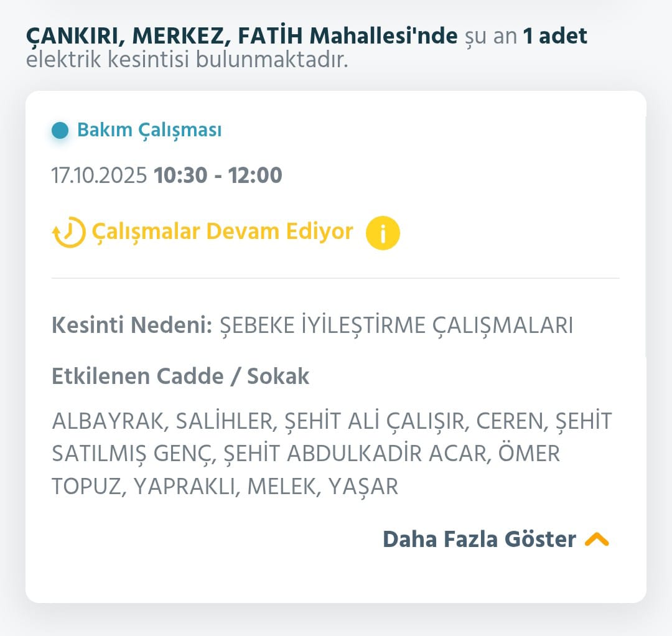The height and width of the screenshot is (636, 672).
Task: Select the Bakım Çalışması label
Action: [149, 131]
